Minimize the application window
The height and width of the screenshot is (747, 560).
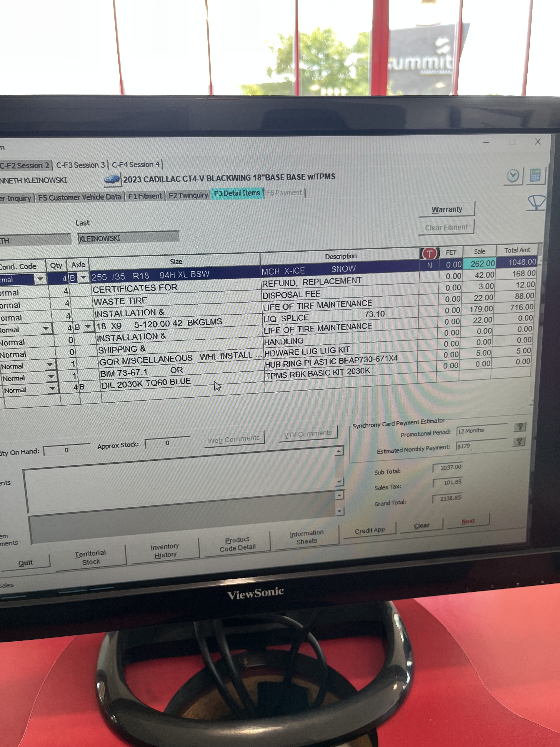click(486, 142)
